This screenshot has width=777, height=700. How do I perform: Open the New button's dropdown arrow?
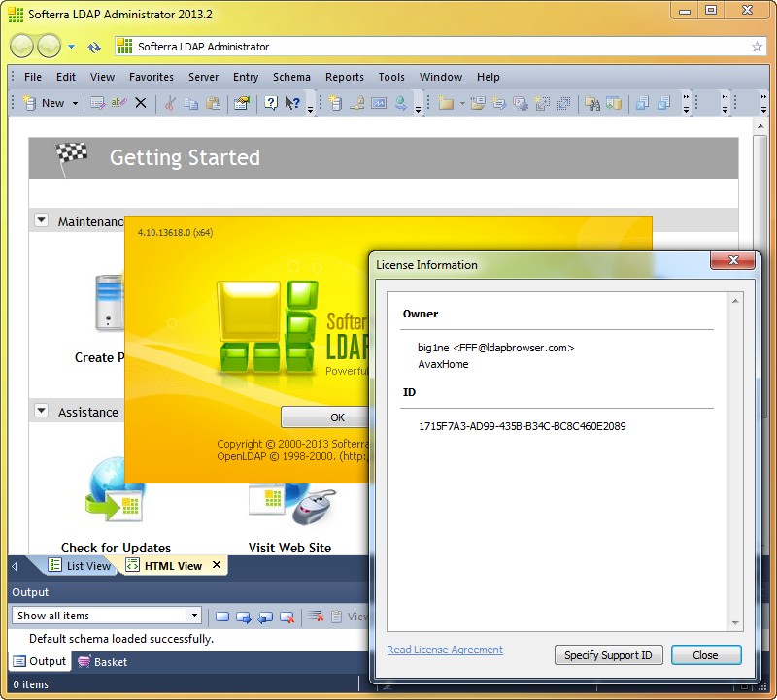(75, 103)
